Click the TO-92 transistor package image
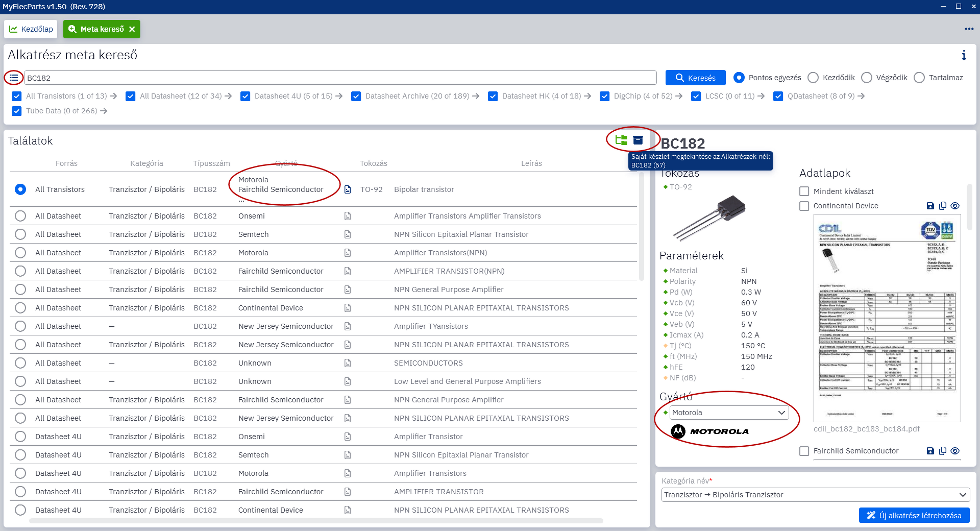 click(709, 218)
